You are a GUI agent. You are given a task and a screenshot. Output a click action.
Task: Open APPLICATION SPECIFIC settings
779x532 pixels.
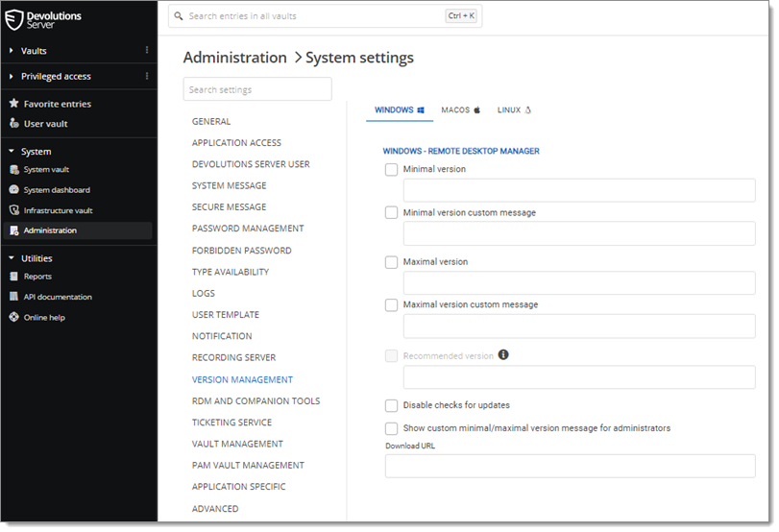[x=239, y=486]
